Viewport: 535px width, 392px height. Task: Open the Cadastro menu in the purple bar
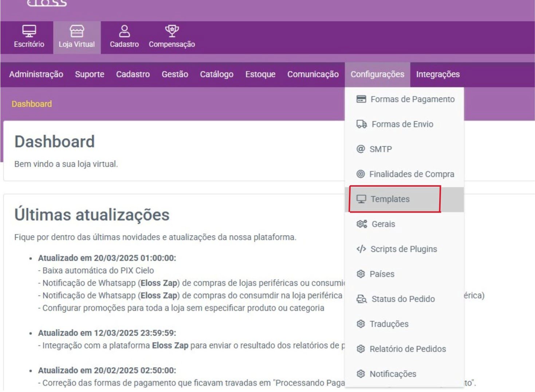(x=133, y=74)
